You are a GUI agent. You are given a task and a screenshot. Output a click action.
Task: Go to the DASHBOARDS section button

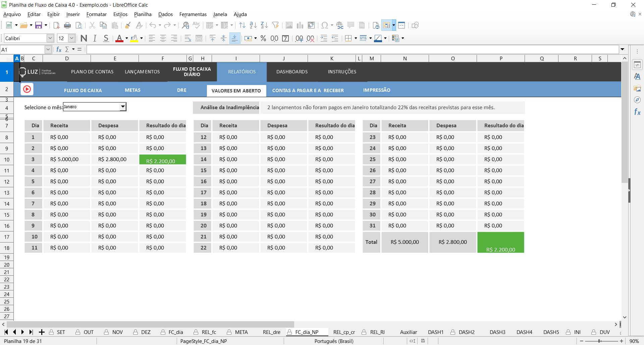click(x=292, y=72)
